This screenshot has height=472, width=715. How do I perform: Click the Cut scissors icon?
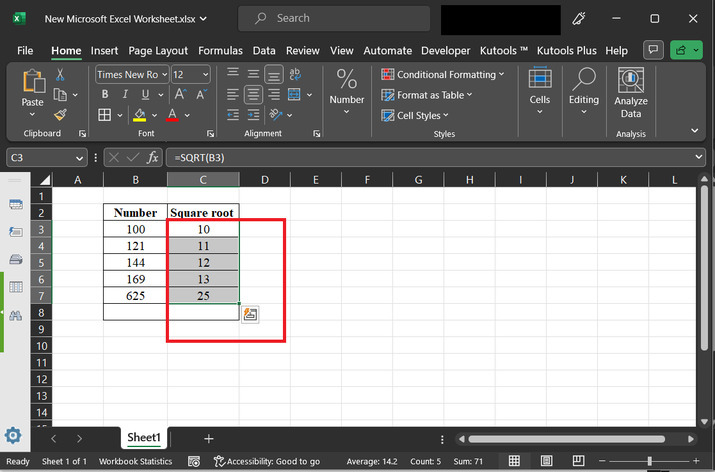click(60, 74)
